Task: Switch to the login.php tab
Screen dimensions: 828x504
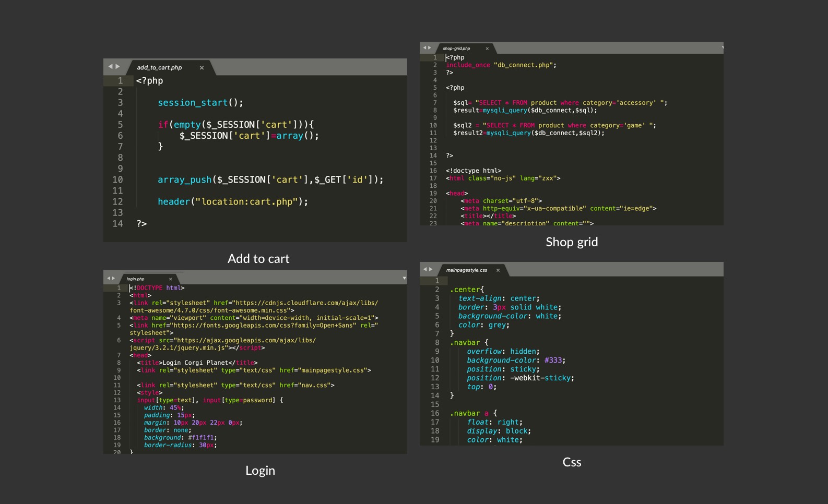Action: [x=135, y=279]
